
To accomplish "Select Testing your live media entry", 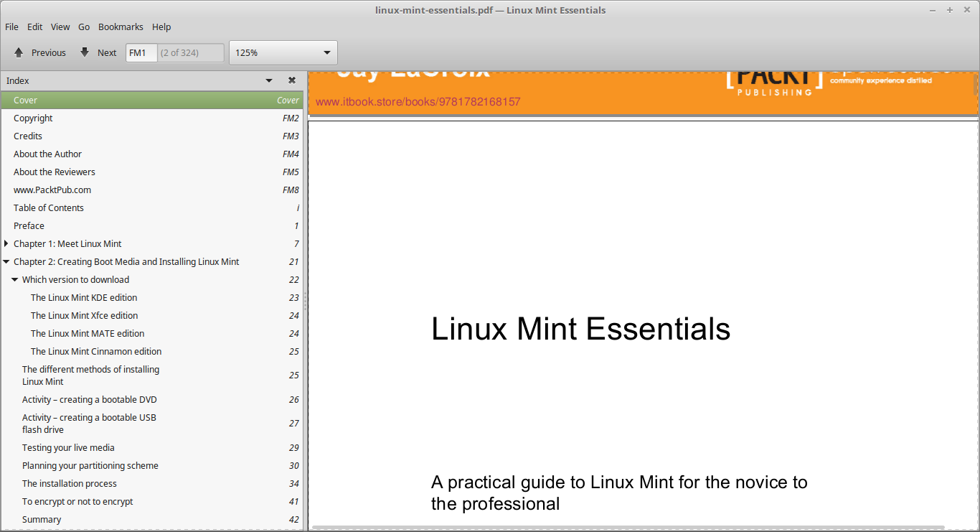I will [152, 447].
